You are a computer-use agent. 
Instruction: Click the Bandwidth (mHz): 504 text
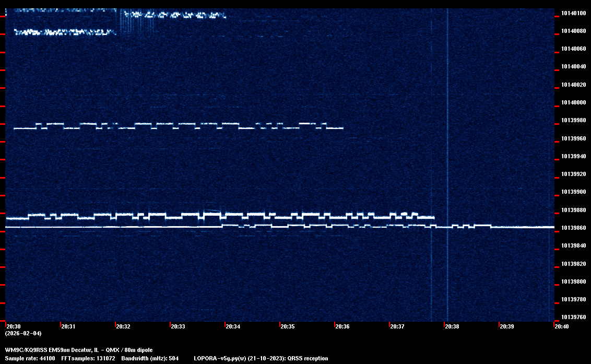tap(149, 358)
